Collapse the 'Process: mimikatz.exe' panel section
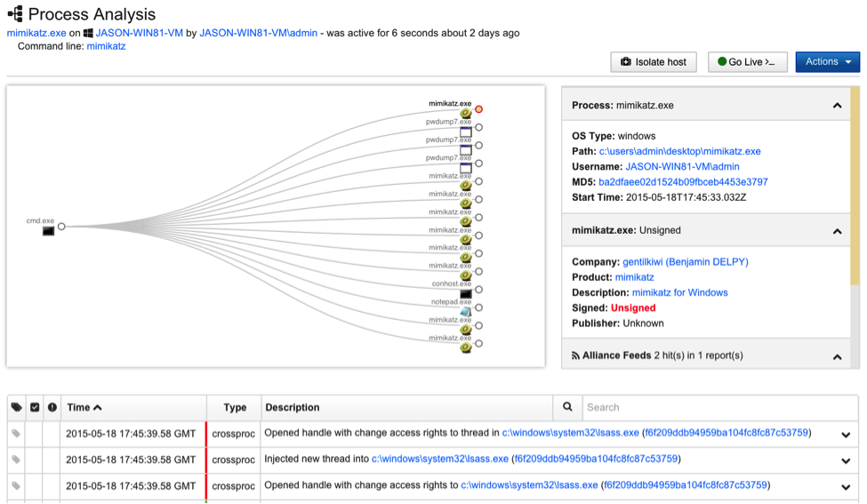Image resolution: width=867 pixels, height=504 pixels. [x=837, y=106]
